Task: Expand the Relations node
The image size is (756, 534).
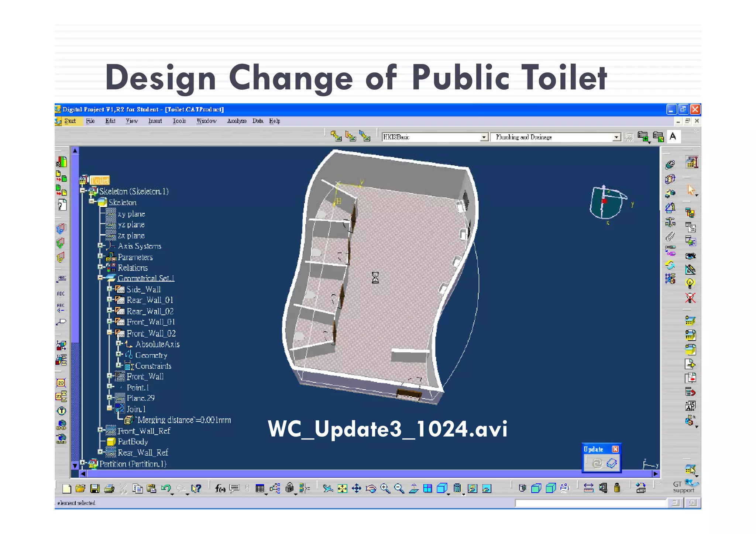Action: pyautogui.click(x=100, y=267)
